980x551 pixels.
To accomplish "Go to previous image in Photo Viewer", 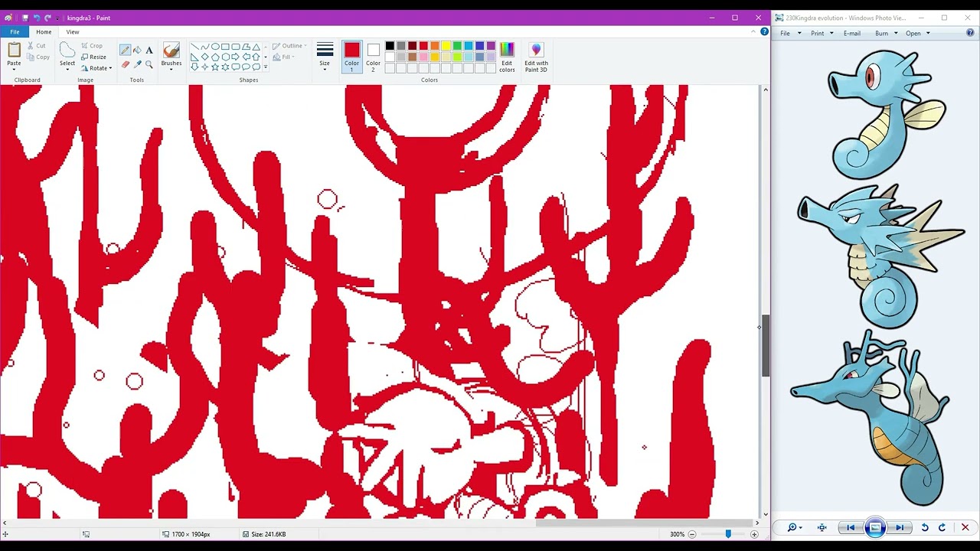I will (851, 527).
